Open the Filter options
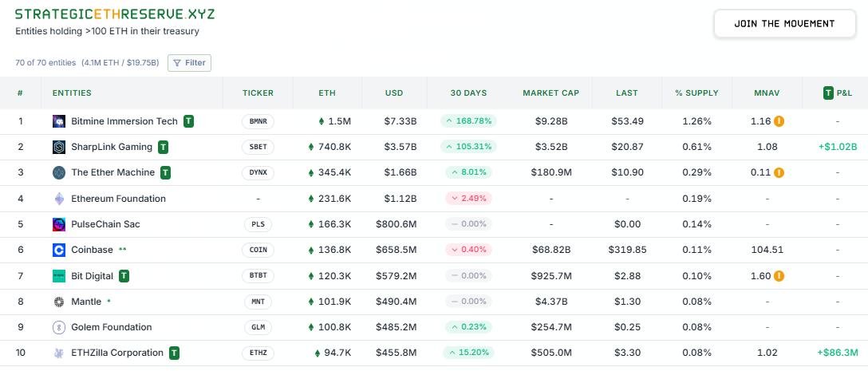The image size is (868, 371). pyautogui.click(x=189, y=63)
